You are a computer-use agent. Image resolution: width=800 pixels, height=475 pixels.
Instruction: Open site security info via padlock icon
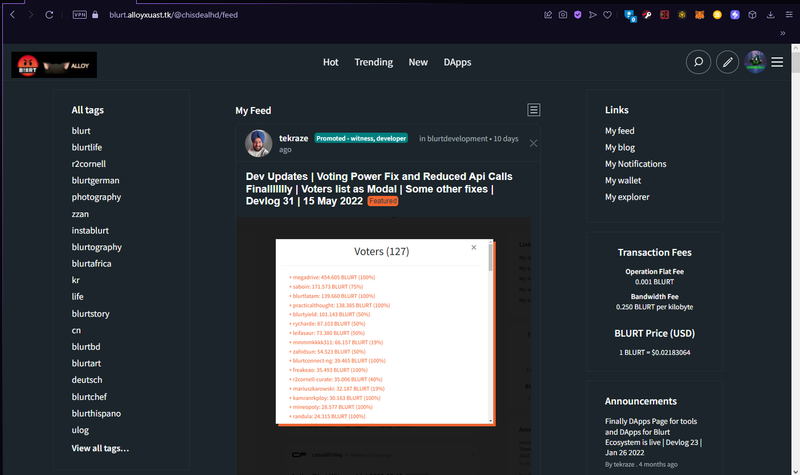click(x=95, y=15)
